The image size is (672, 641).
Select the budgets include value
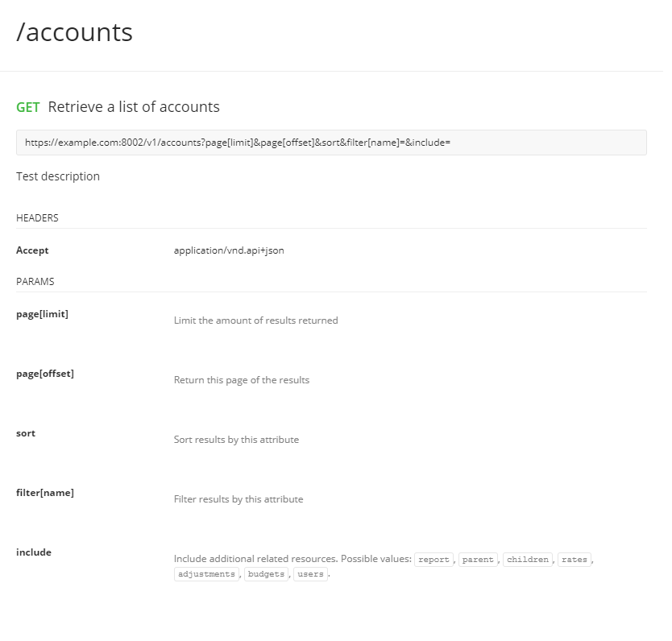pos(266,574)
